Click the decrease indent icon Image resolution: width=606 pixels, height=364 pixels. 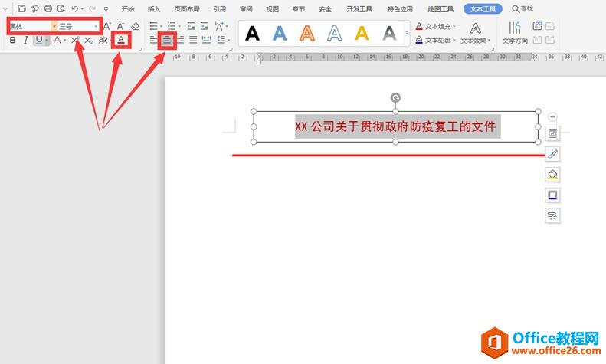tap(191, 26)
